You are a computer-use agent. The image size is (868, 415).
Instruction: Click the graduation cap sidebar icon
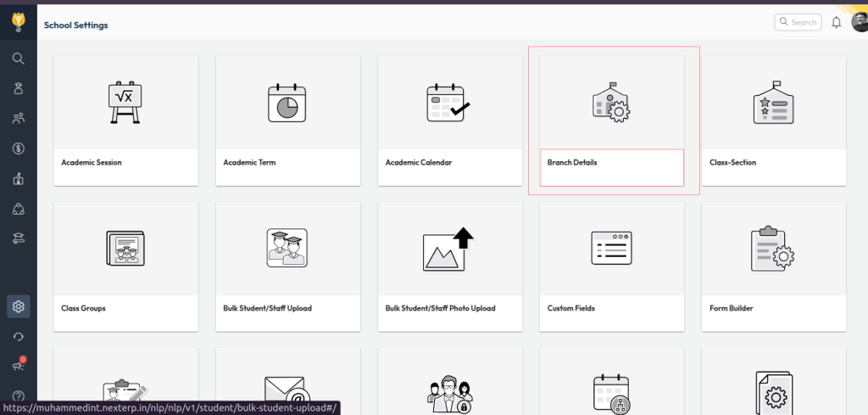pyautogui.click(x=18, y=238)
